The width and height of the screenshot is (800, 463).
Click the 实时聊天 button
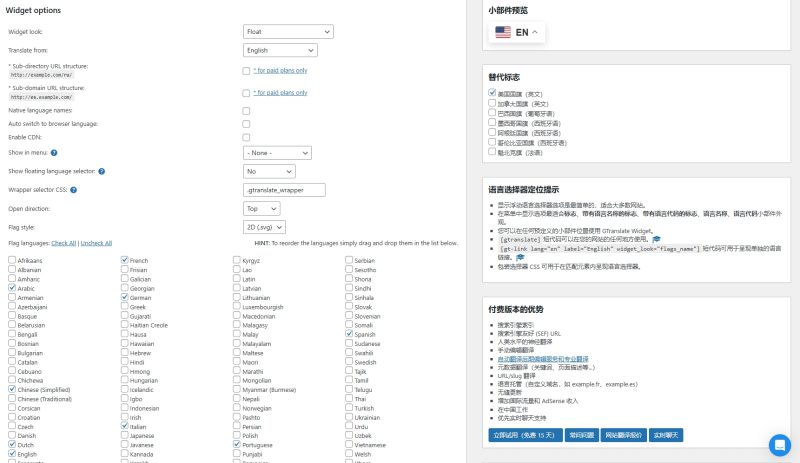[x=666, y=435]
